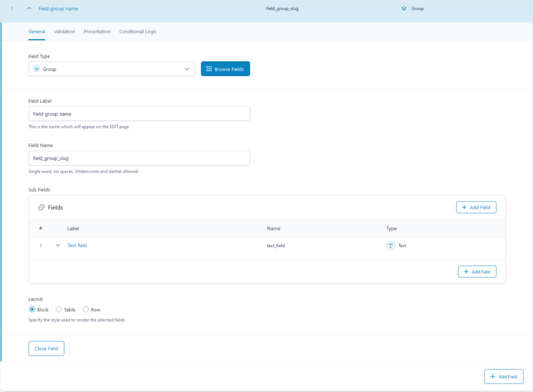Click the Text type label in sub field row

click(402, 246)
